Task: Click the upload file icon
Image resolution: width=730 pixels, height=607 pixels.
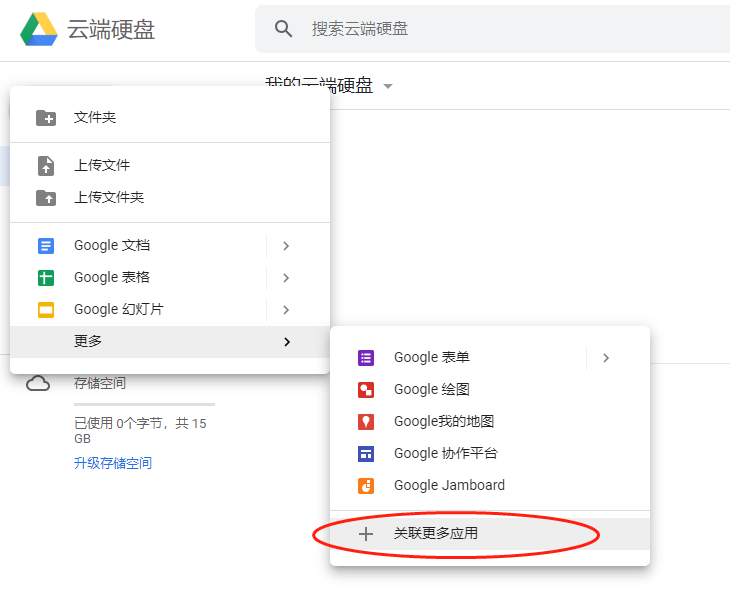Action: click(46, 166)
